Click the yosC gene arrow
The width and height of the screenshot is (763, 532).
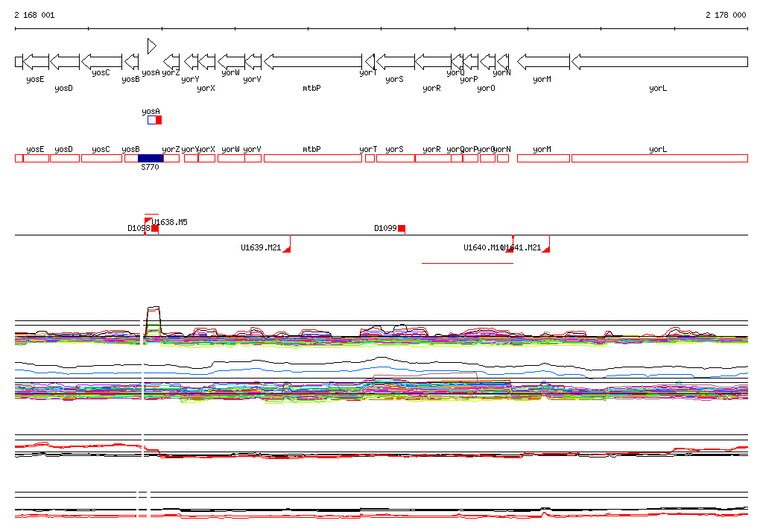[x=101, y=61]
